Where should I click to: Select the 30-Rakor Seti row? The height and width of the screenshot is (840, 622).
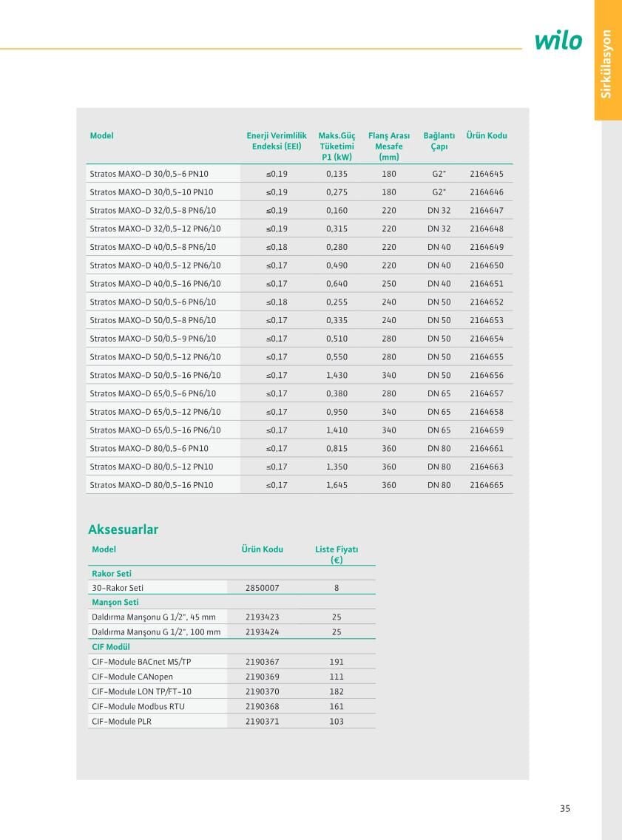point(231,588)
